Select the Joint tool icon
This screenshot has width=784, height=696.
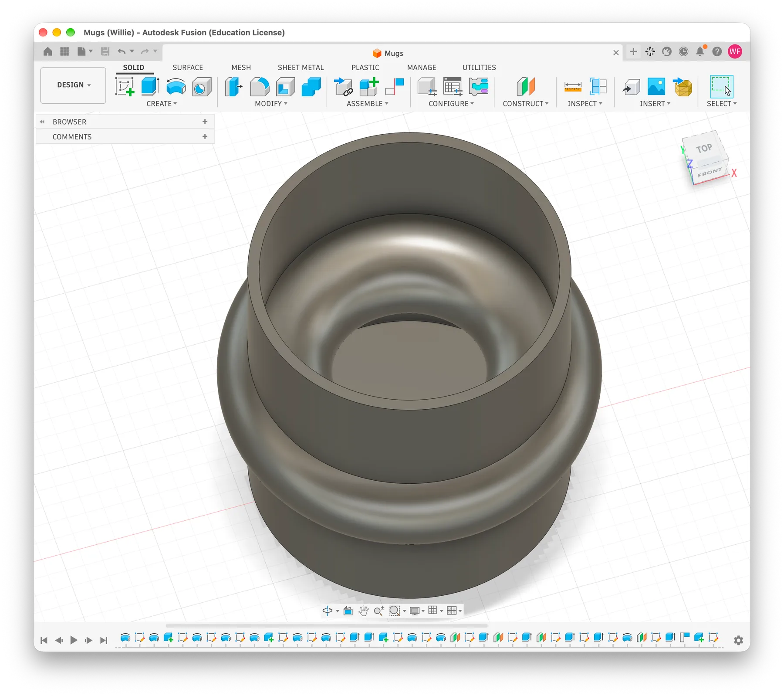pyautogui.click(x=395, y=86)
